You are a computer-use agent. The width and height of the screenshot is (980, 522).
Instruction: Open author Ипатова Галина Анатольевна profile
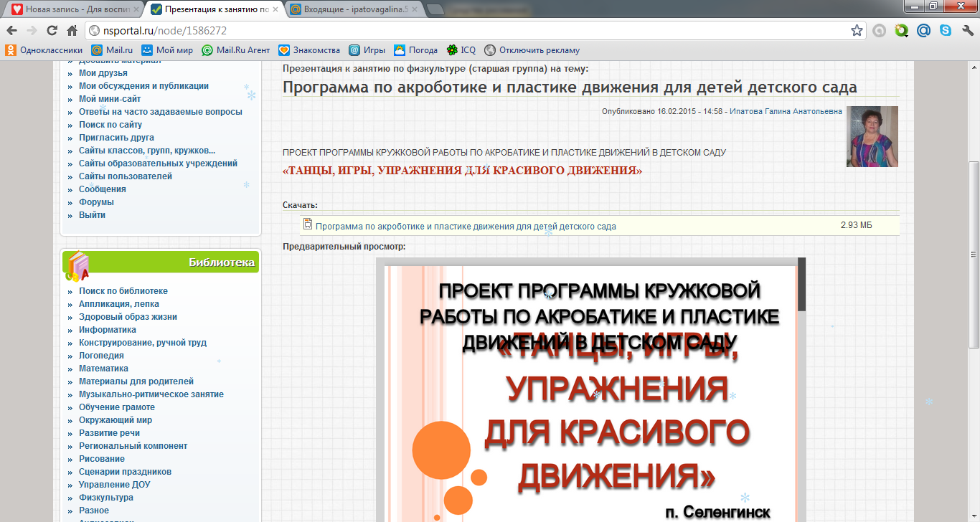[786, 111]
